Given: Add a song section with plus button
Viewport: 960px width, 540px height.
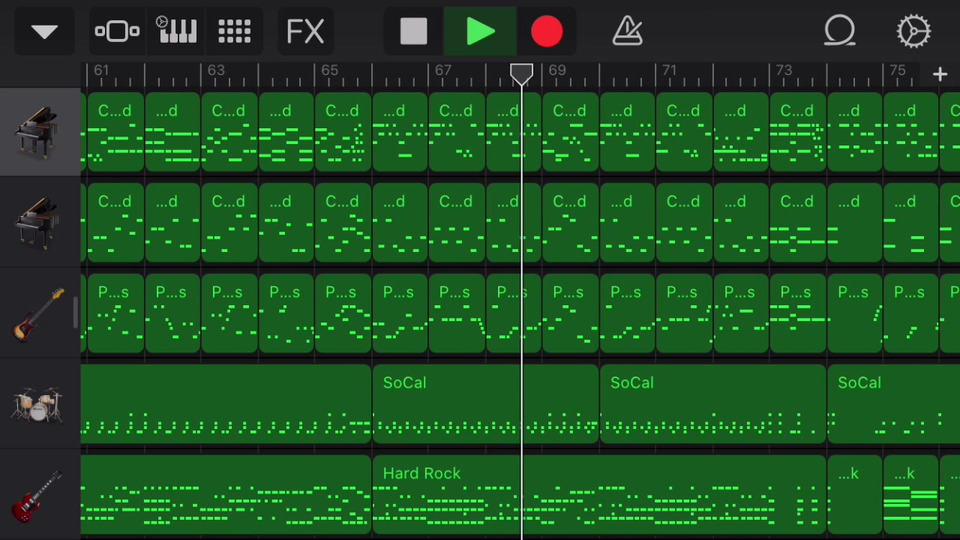Looking at the screenshot, I should 940,75.
